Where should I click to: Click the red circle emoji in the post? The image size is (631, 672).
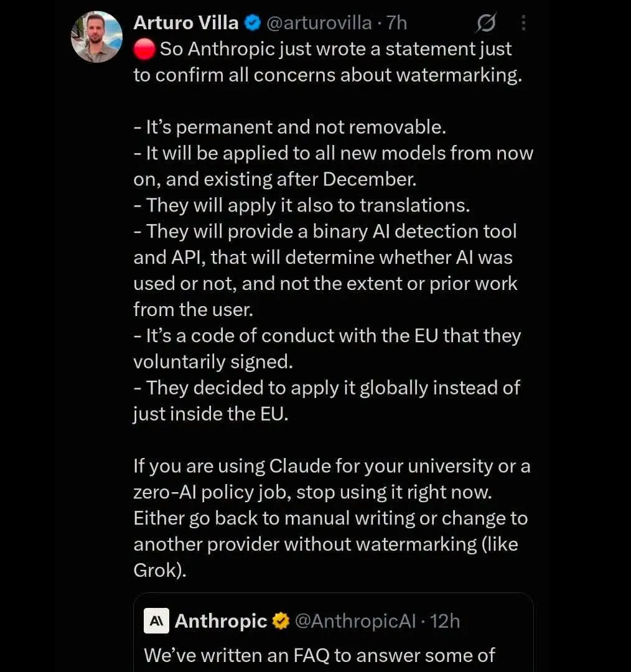[x=144, y=49]
